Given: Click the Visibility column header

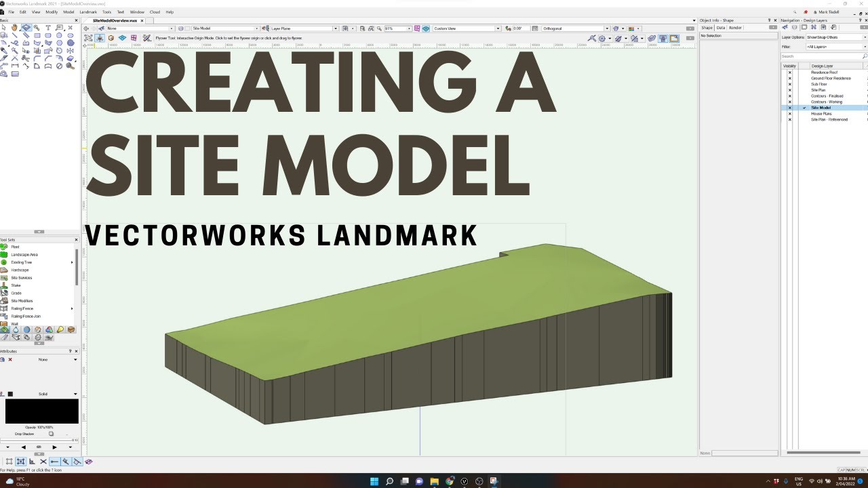Looking at the screenshot, I should [x=789, y=66].
